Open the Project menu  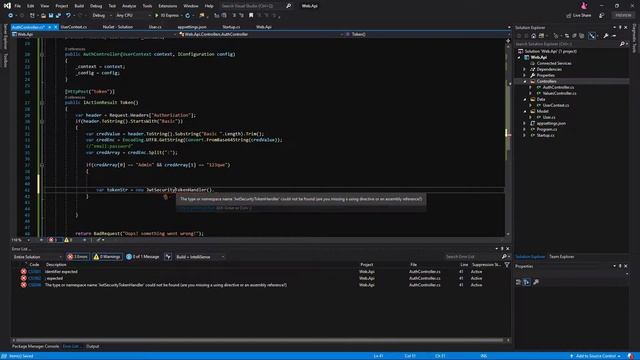point(62,6)
